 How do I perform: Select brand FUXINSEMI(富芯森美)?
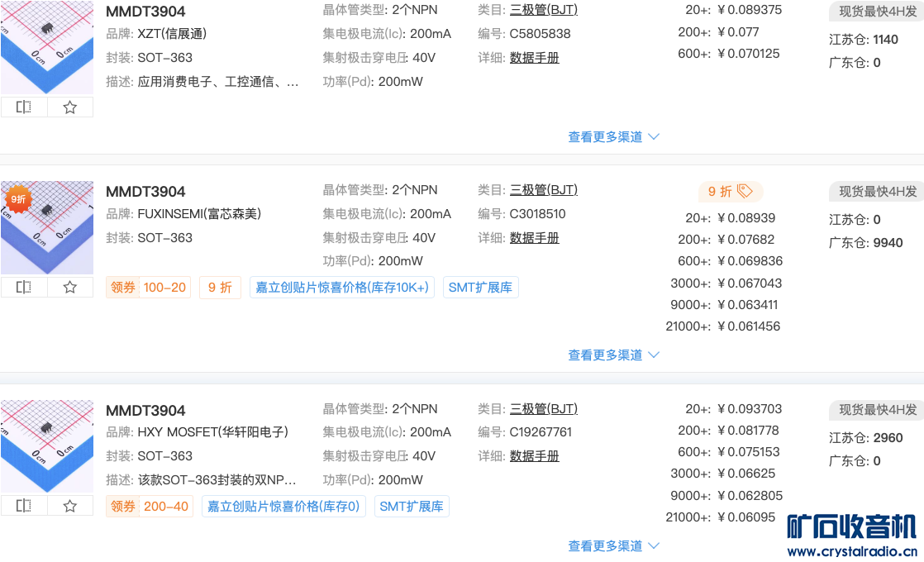coord(199,214)
